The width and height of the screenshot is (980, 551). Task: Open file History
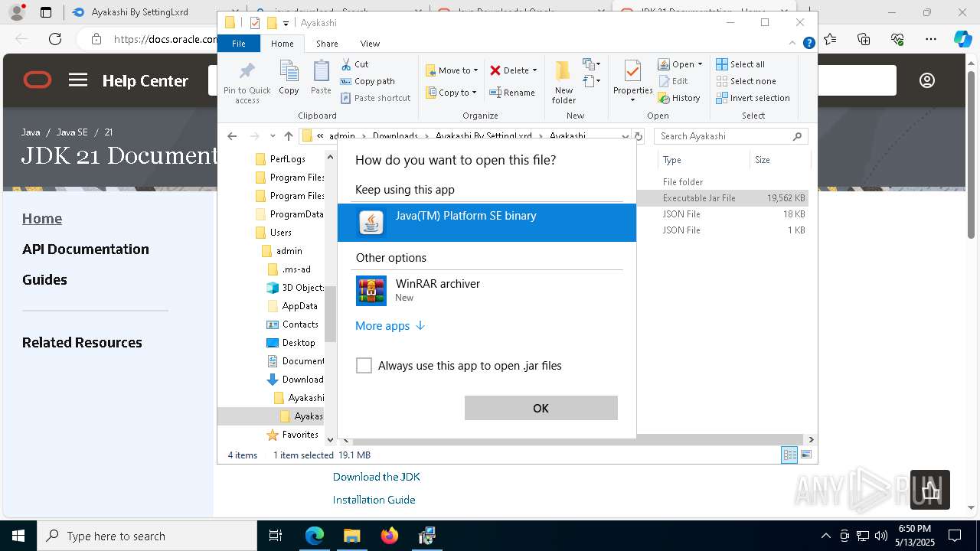click(x=678, y=98)
